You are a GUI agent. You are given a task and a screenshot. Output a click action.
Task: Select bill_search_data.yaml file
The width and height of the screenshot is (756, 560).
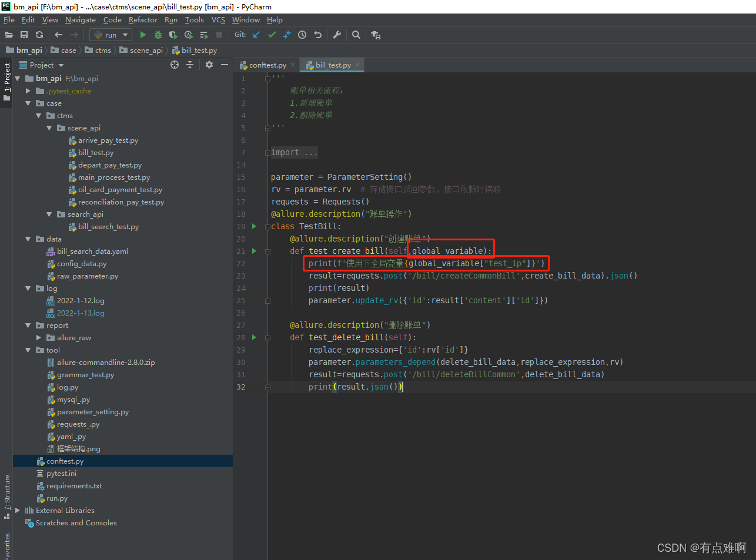(92, 252)
